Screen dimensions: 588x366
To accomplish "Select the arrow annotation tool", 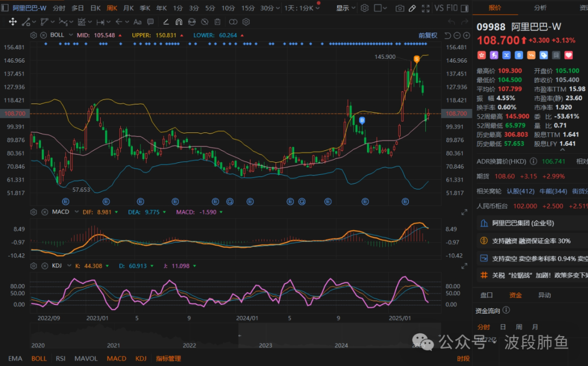I will tap(119, 22).
